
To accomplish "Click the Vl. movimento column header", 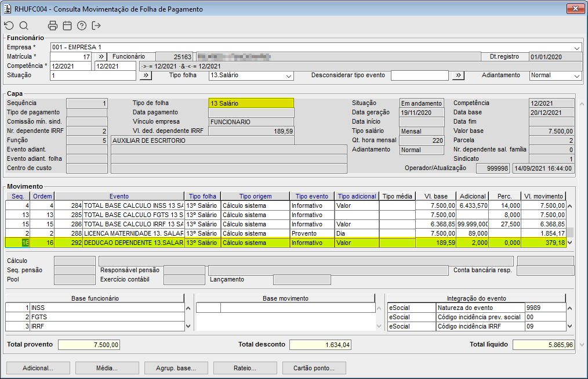I will [x=543, y=196].
